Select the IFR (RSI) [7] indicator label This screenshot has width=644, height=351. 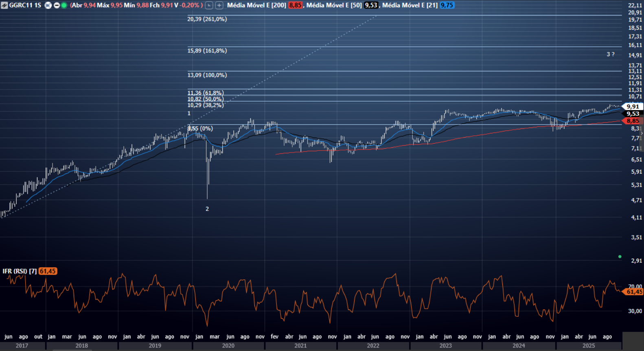20,271
